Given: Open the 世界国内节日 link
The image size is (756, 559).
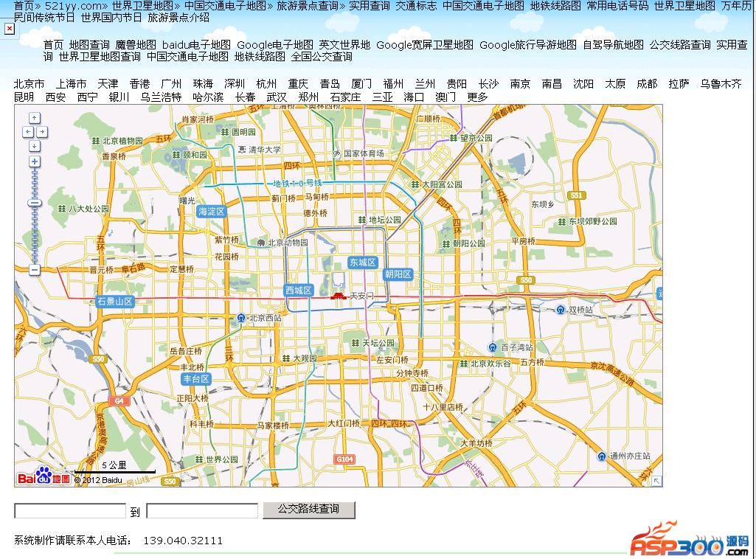Looking at the screenshot, I should [x=111, y=18].
